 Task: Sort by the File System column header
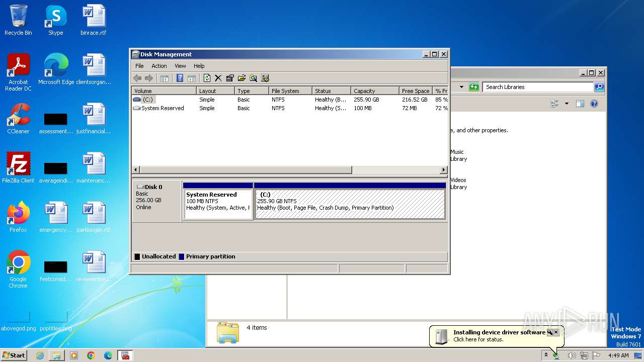pos(290,91)
